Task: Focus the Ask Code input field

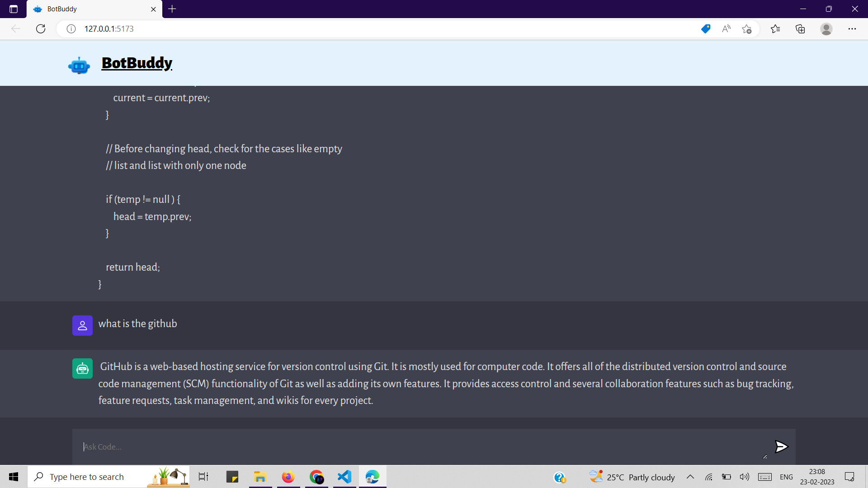Action: (x=420, y=447)
